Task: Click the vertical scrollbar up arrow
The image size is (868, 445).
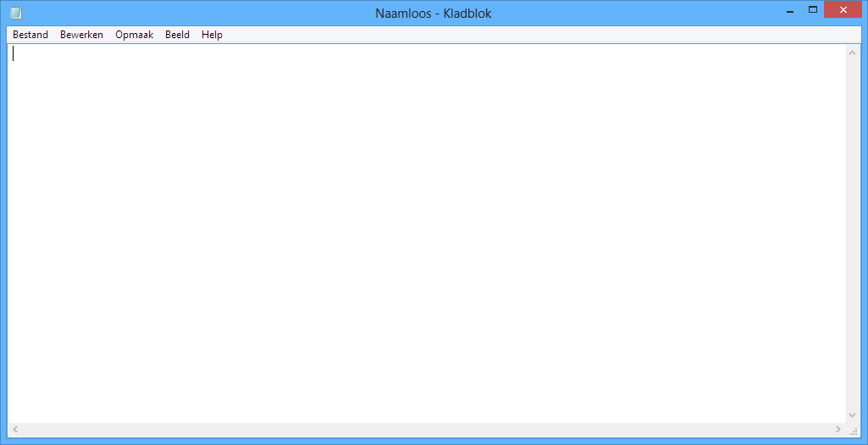Action: tap(853, 52)
